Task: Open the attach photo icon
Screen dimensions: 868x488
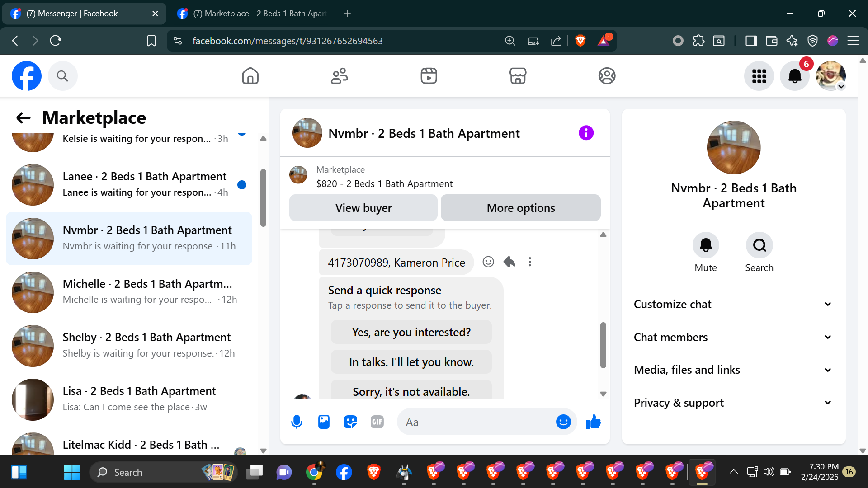Action: tap(324, 422)
